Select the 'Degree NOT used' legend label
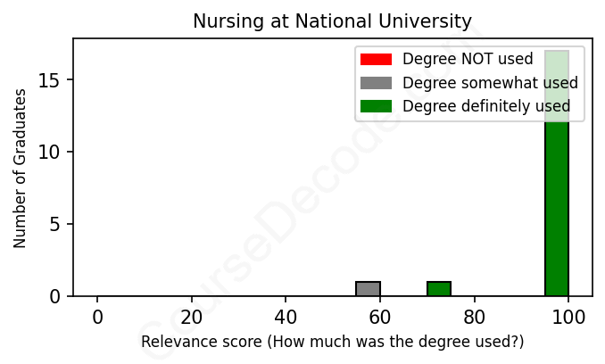Viewport: 605px width, 364px height. click(468, 60)
